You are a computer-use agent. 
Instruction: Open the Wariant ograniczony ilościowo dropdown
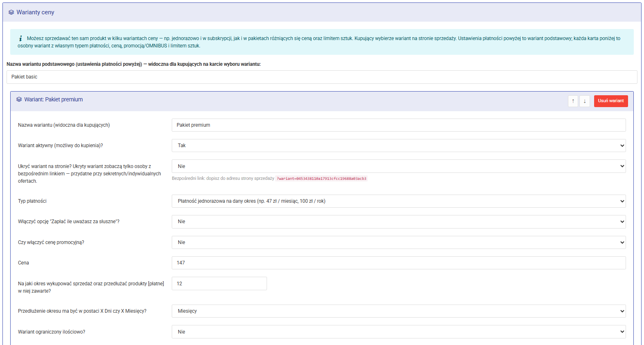pos(399,332)
